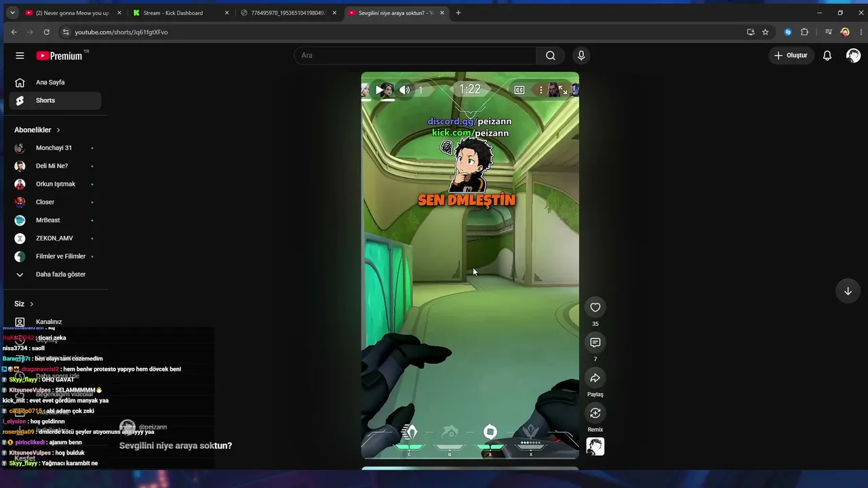This screenshot has height=488, width=868.
Task: Expand the Siz section
Action: point(24,304)
